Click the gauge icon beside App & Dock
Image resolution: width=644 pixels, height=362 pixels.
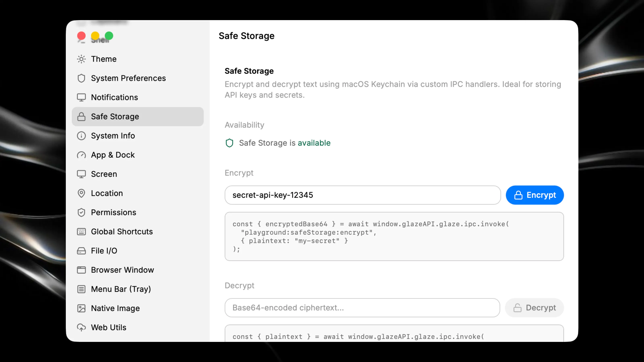click(x=81, y=155)
